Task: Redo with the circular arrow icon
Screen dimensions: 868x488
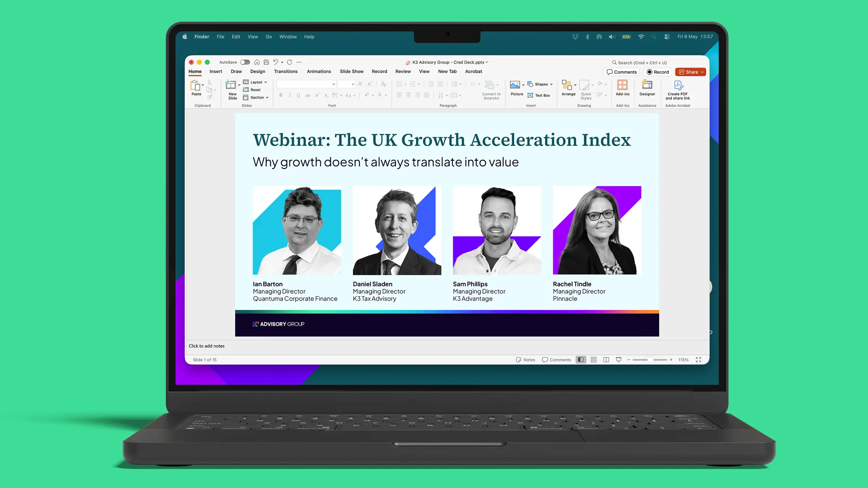Action: click(x=289, y=62)
